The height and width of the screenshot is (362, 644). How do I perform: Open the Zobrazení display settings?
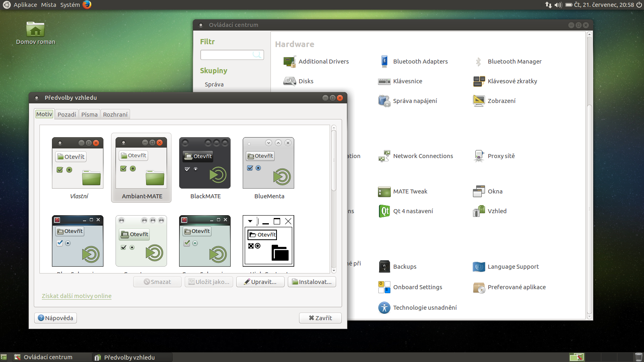[x=502, y=101]
